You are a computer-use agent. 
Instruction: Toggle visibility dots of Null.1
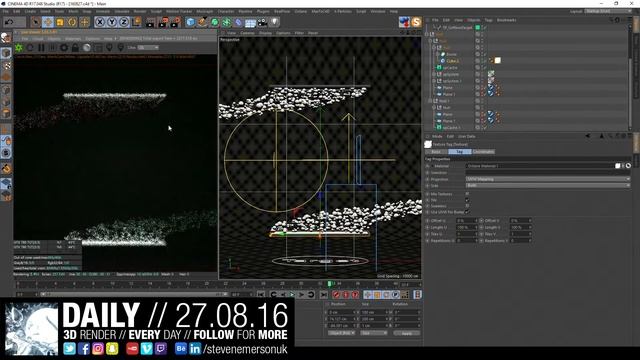[482, 101]
